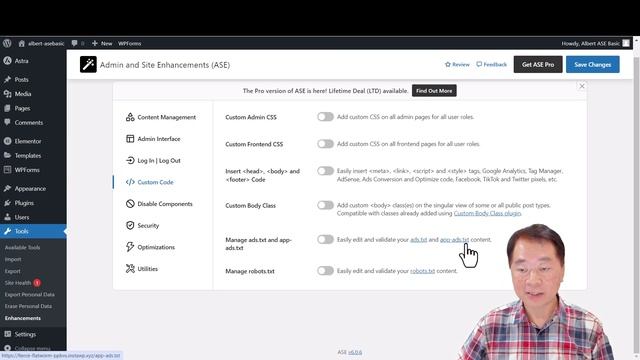This screenshot has height=360, width=640.
Task: Enable Custom Body Class toggle
Action: coord(325,205)
